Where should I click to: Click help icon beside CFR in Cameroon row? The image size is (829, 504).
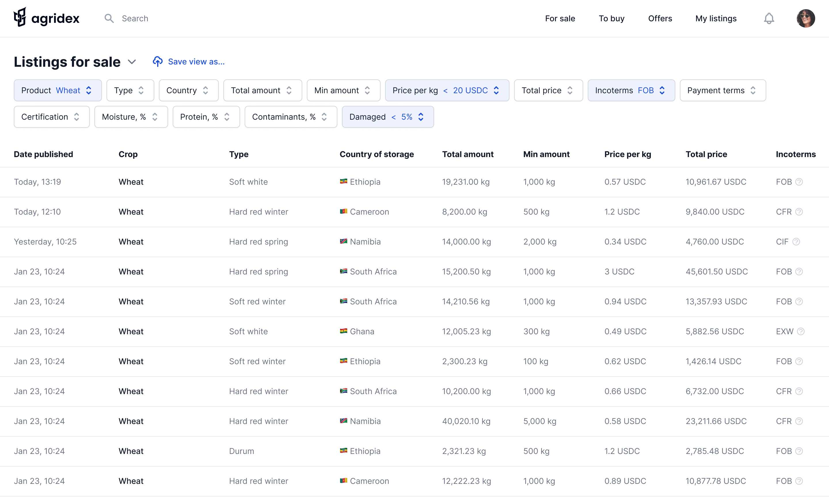point(799,212)
